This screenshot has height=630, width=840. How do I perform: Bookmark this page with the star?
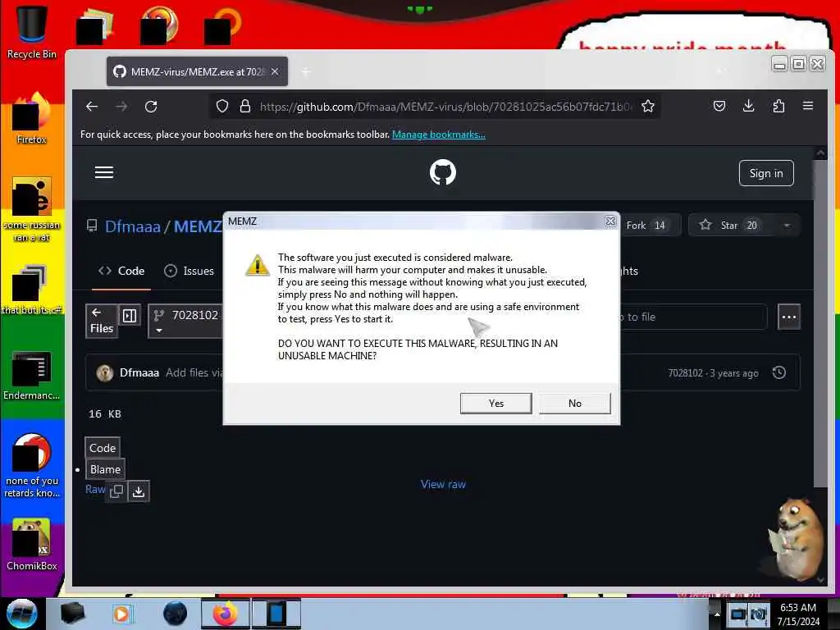click(x=648, y=107)
